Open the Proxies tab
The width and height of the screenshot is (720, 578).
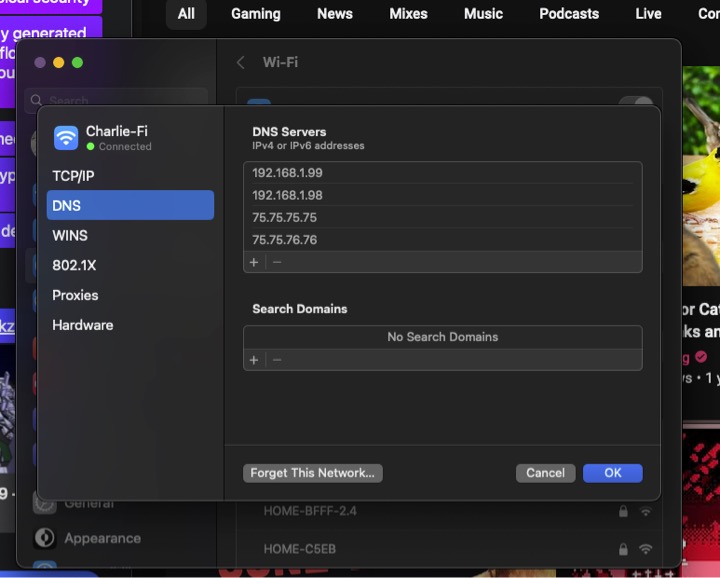(x=75, y=295)
